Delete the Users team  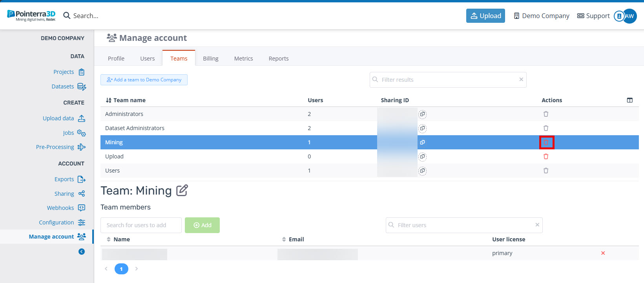pyautogui.click(x=546, y=171)
